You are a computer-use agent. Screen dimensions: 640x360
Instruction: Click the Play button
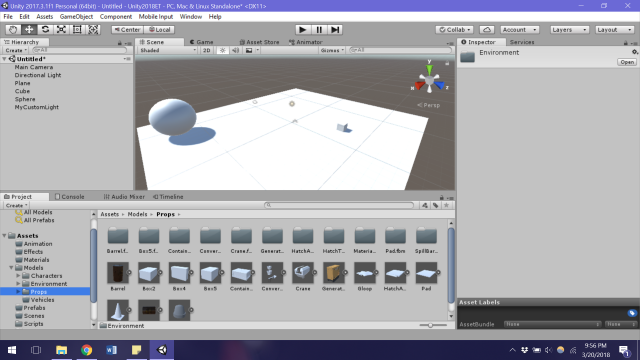pyautogui.click(x=302, y=29)
